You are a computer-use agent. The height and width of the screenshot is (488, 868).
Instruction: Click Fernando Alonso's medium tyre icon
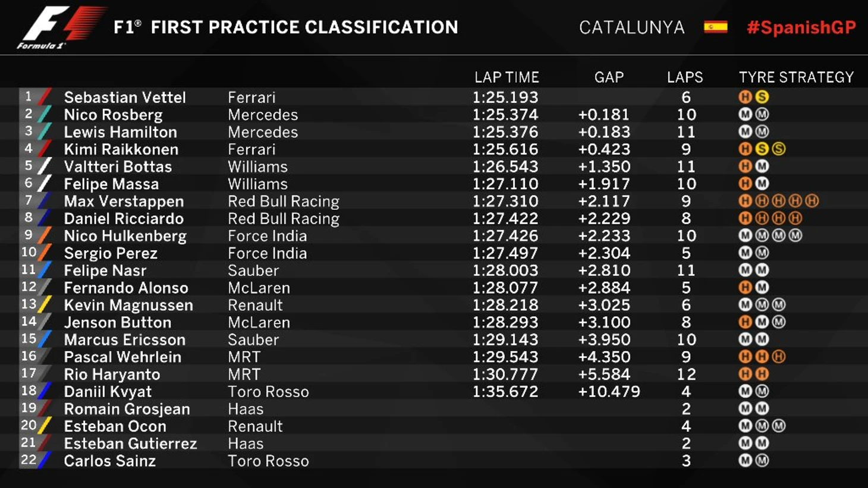tap(762, 288)
